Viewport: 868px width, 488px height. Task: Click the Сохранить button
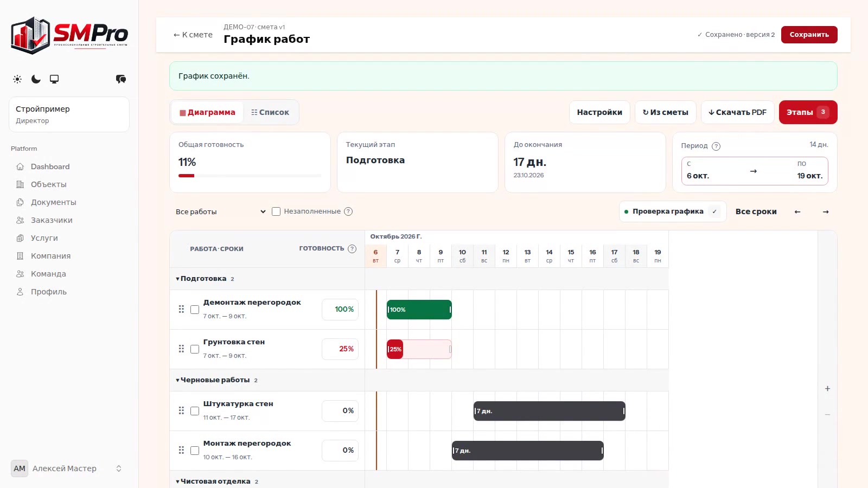(x=809, y=35)
